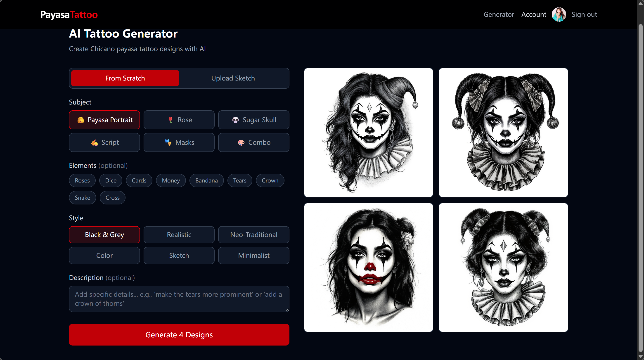Switch to the Upload Sketch tab

233,78
